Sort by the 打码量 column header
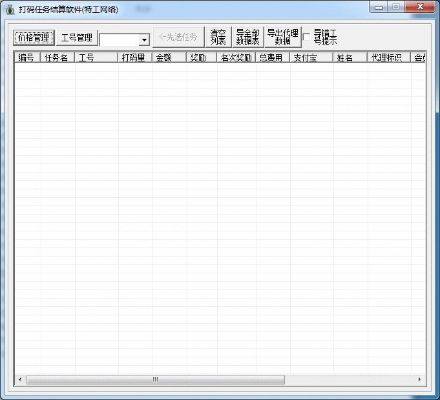Viewport: 440px width, 400px height. pyautogui.click(x=135, y=57)
